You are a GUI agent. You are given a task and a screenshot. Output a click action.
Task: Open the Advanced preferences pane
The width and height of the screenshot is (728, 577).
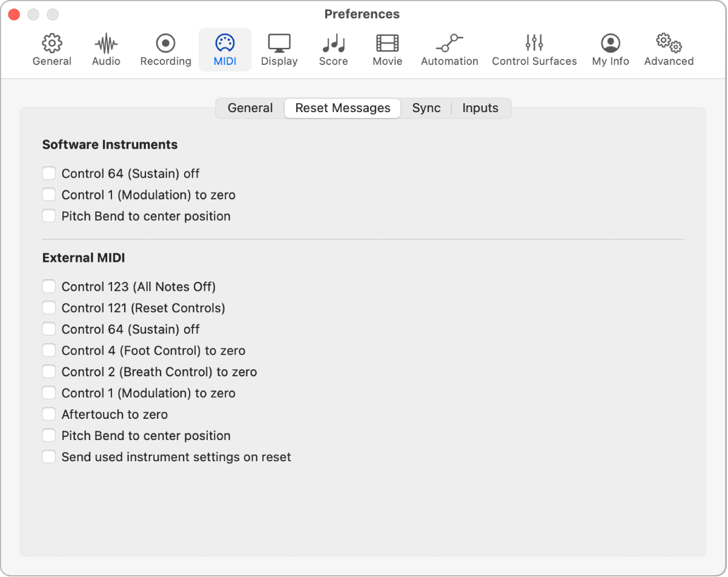tap(669, 48)
